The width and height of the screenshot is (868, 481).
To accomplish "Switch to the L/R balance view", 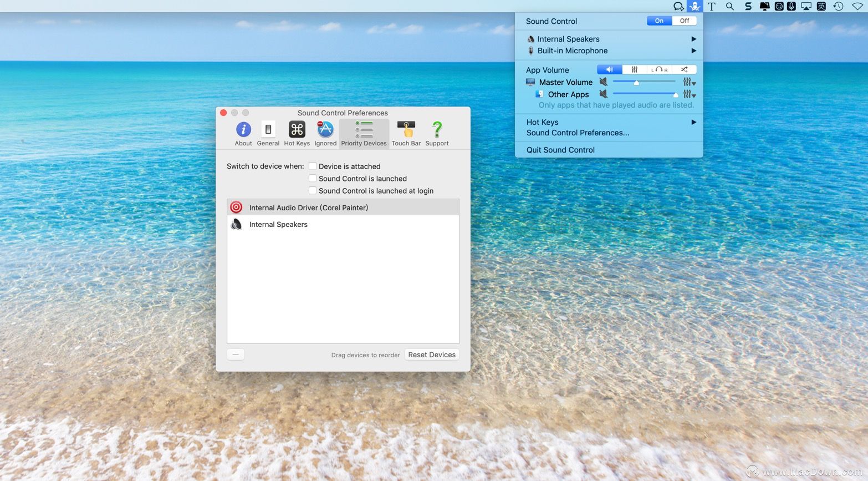I will [659, 69].
